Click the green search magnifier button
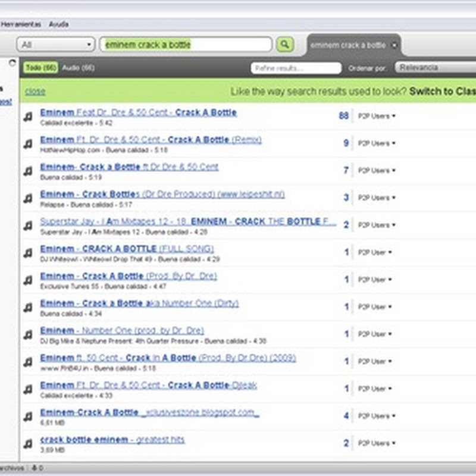This screenshot has height=476, width=476. tap(285, 45)
